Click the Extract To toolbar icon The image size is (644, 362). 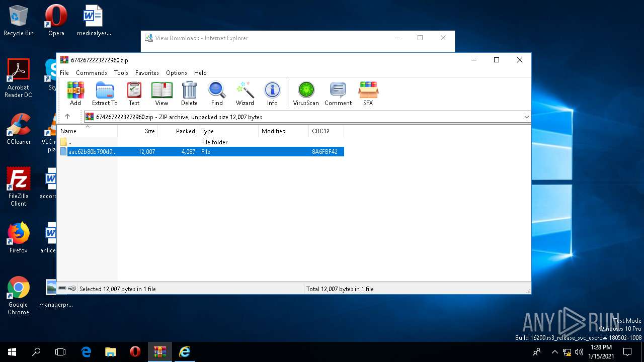pyautogui.click(x=105, y=94)
